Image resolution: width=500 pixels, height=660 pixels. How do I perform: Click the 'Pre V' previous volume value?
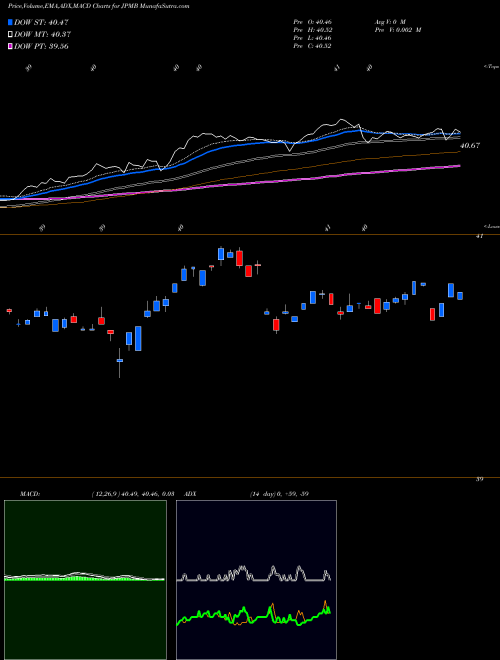pos(397,30)
